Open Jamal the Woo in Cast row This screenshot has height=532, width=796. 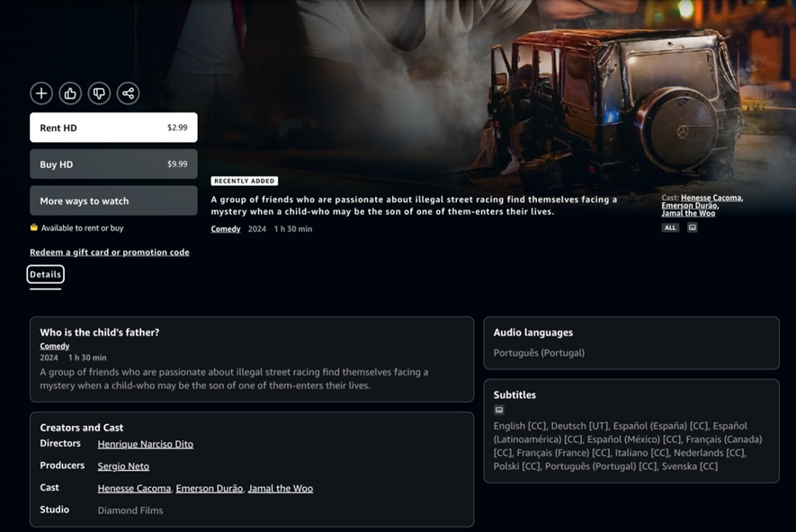pyautogui.click(x=281, y=488)
